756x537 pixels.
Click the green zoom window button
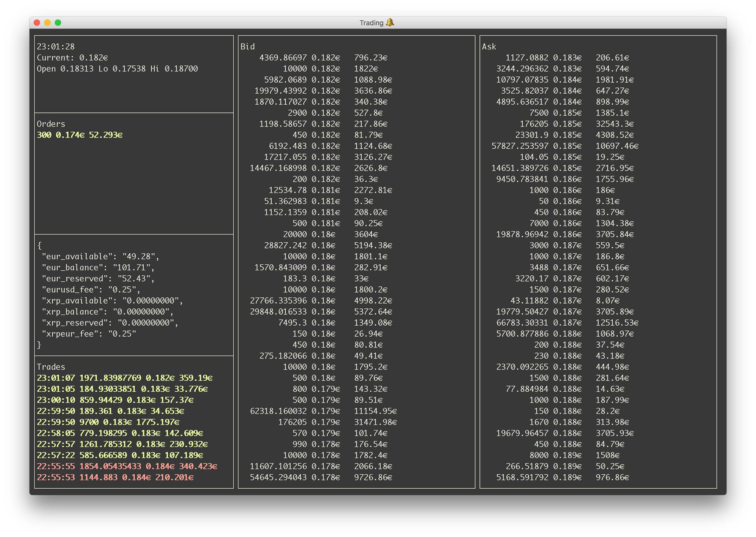(x=58, y=22)
